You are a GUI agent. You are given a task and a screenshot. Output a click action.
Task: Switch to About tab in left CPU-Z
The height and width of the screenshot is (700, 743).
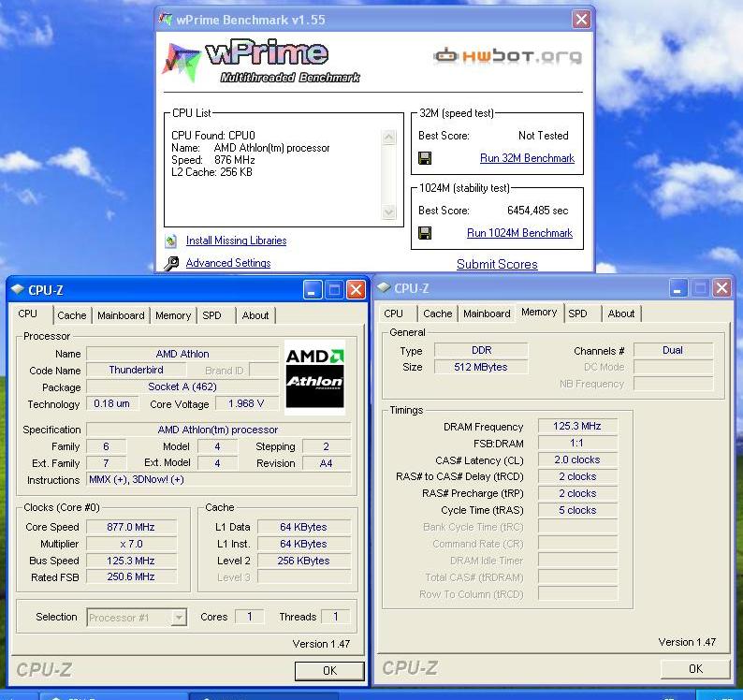pyautogui.click(x=255, y=315)
